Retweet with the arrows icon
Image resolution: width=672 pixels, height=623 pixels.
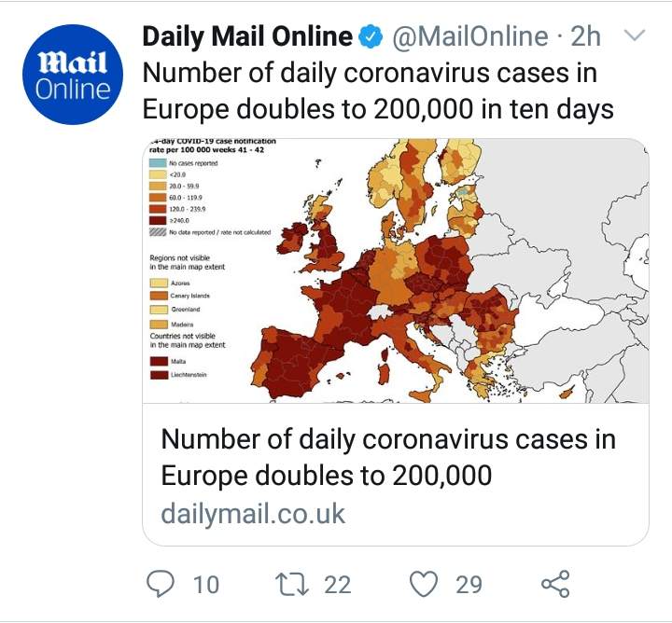[x=291, y=585]
